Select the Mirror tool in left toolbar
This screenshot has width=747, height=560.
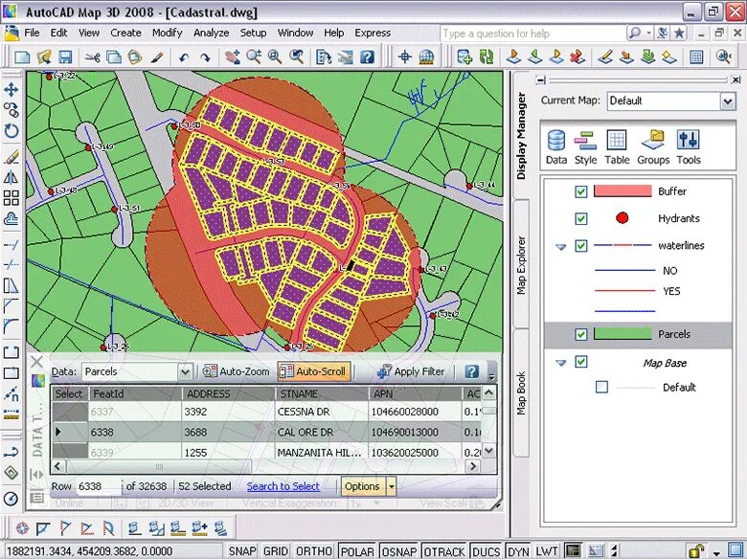coord(11,177)
